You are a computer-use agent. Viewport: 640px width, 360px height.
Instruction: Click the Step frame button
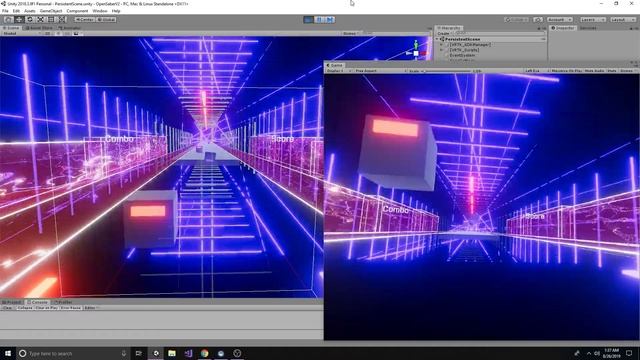click(330, 20)
